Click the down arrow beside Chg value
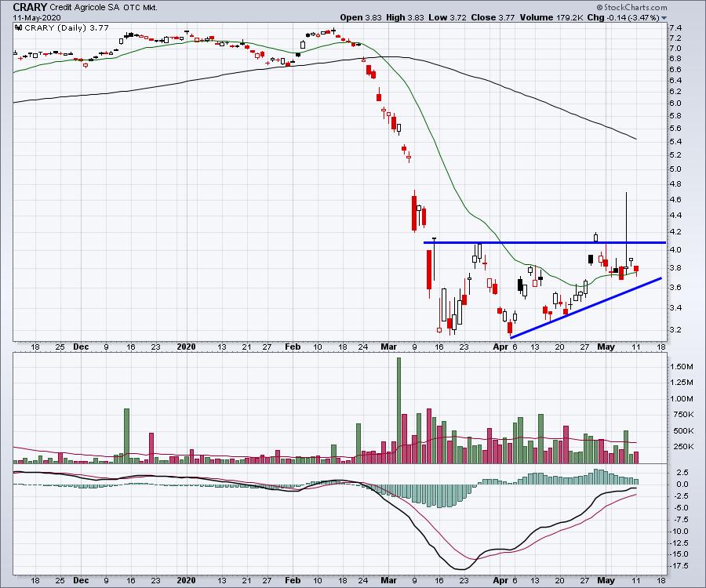 click(x=664, y=17)
